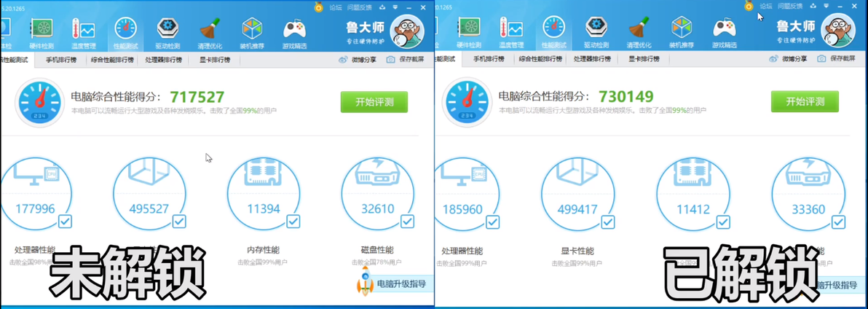Uncheck the disk score 32610 checkbox
Image resolution: width=868 pixels, height=309 pixels.
(408, 222)
